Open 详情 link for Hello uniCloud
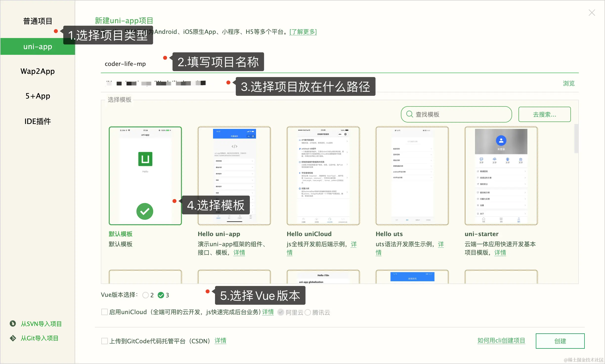 [x=354, y=244]
